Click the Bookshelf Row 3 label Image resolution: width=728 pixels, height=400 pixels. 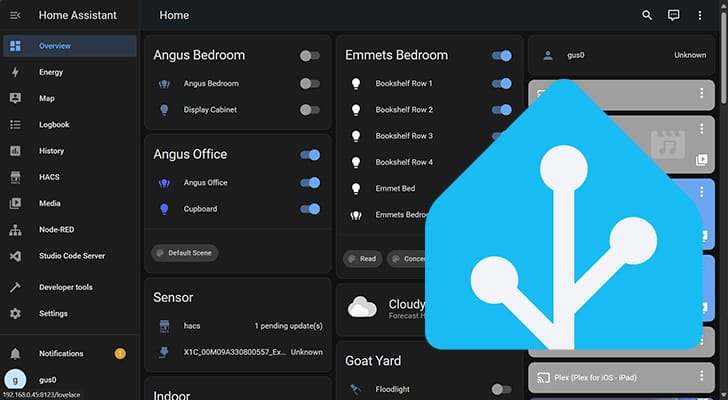pos(404,136)
